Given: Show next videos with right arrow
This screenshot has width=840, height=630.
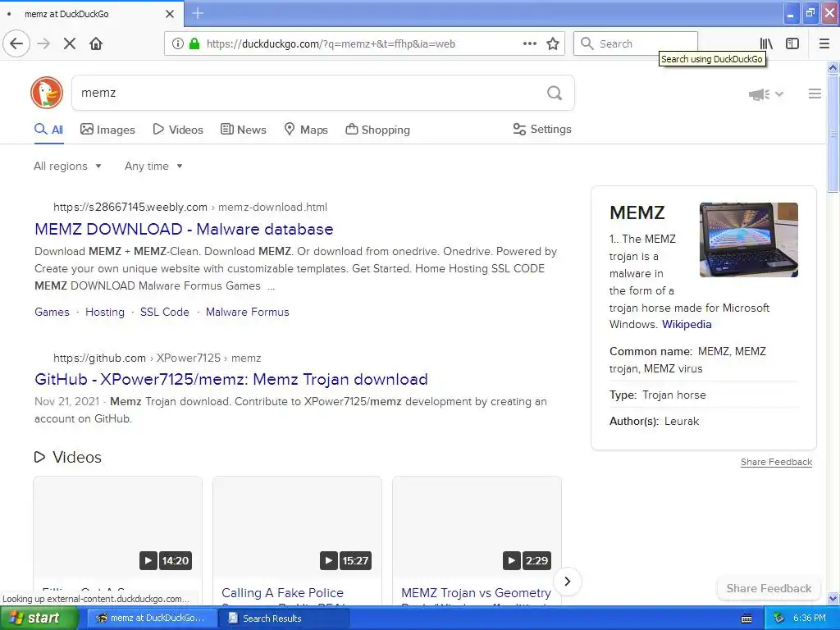Looking at the screenshot, I should click(x=568, y=582).
